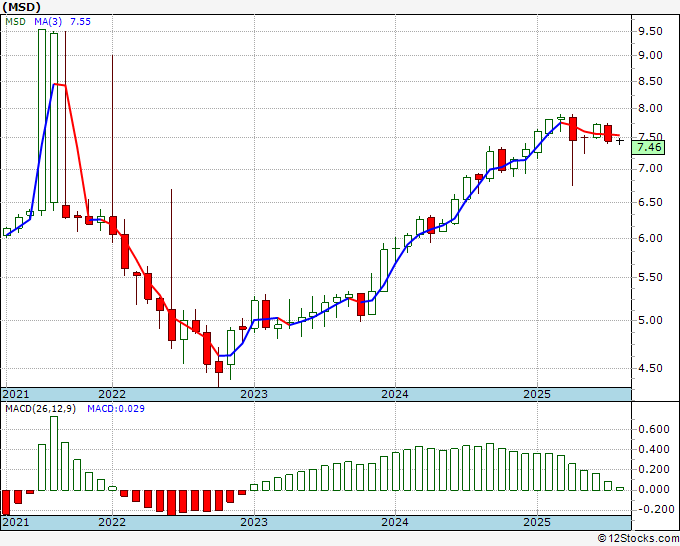Click 2025 on the MACD timeline
680x546 pixels.
[537, 522]
